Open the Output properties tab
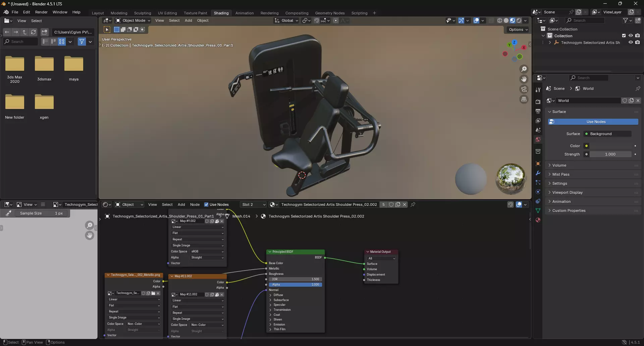The height and width of the screenshot is (346, 644). point(538,111)
